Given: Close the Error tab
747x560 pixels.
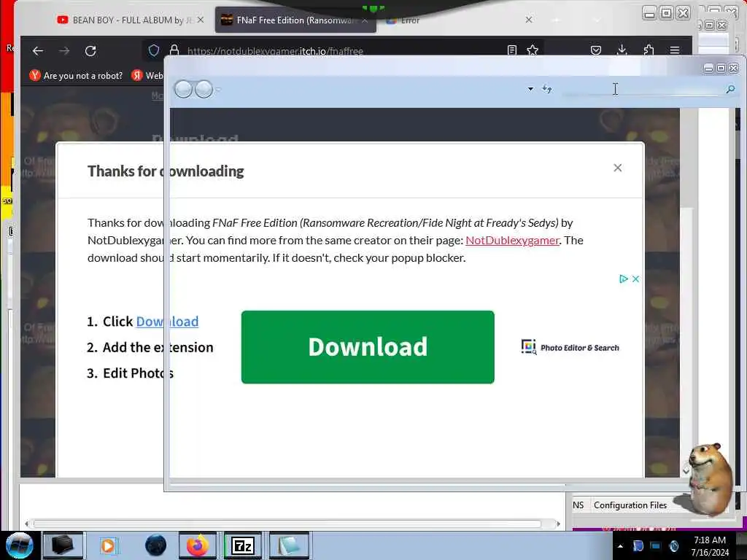Looking at the screenshot, I should pyautogui.click(x=529, y=20).
